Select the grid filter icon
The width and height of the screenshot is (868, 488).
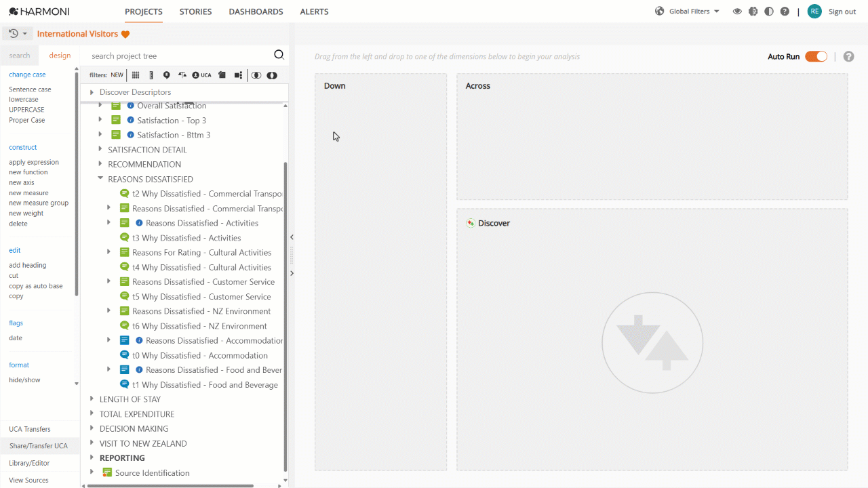pyautogui.click(x=136, y=75)
